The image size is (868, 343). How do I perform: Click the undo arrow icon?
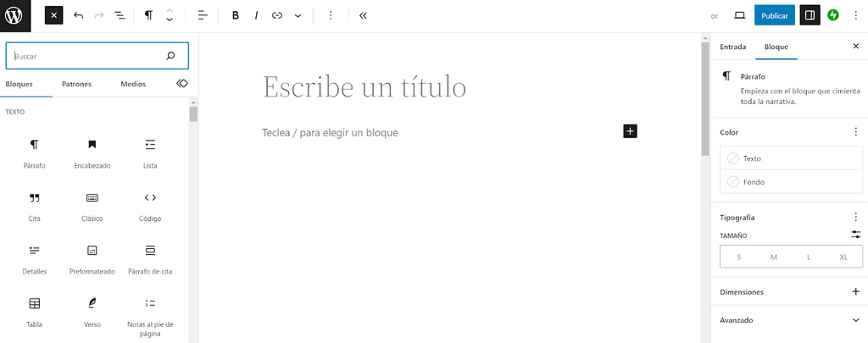point(79,15)
